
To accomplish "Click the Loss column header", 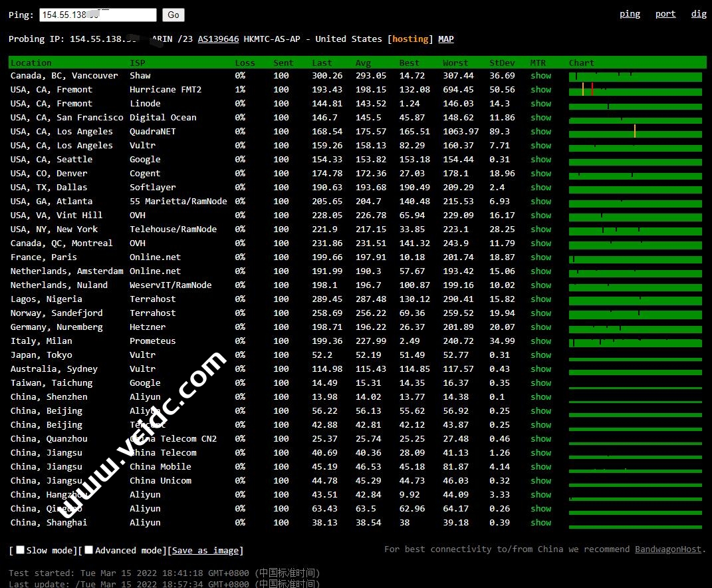I will (x=245, y=63).
